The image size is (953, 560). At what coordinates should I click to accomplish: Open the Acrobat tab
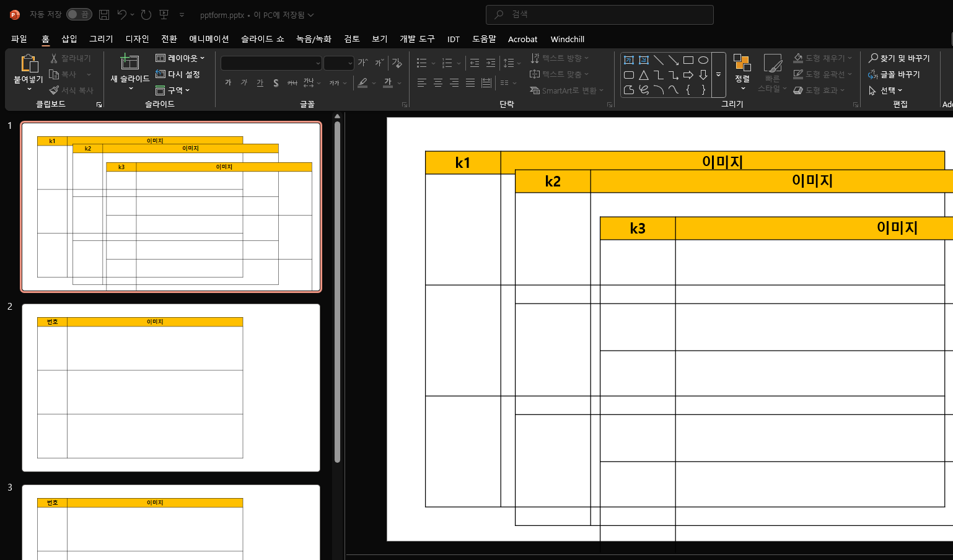pyautogui.click(x=522, y=39)
